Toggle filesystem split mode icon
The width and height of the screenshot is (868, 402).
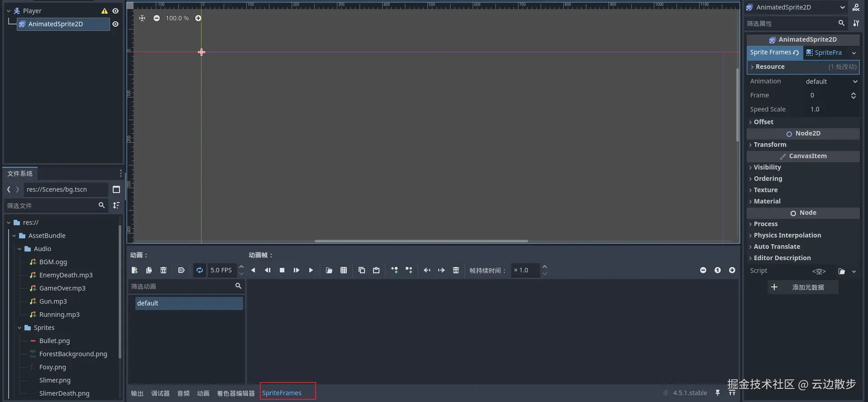click(x=116, y=189)
